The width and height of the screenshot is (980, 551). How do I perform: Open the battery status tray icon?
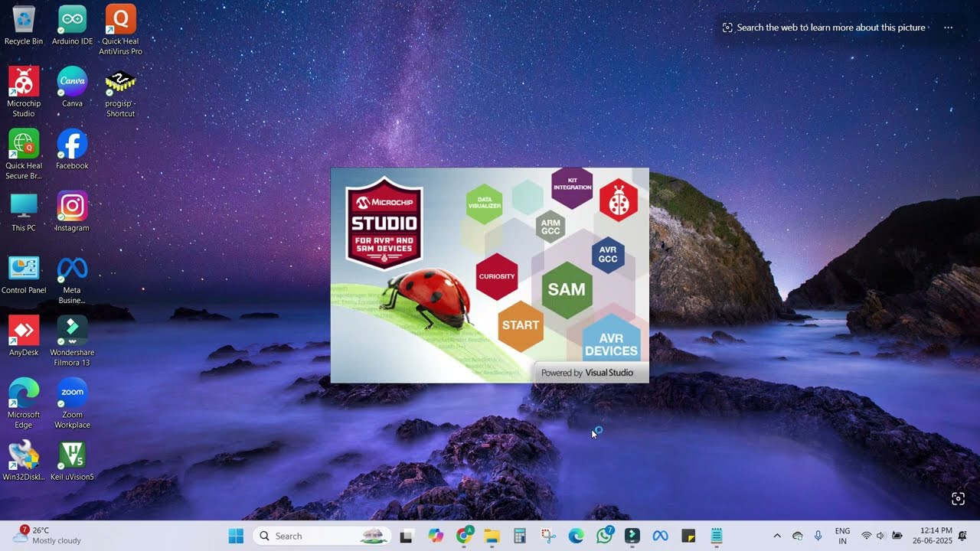click(x=897, y=536)
